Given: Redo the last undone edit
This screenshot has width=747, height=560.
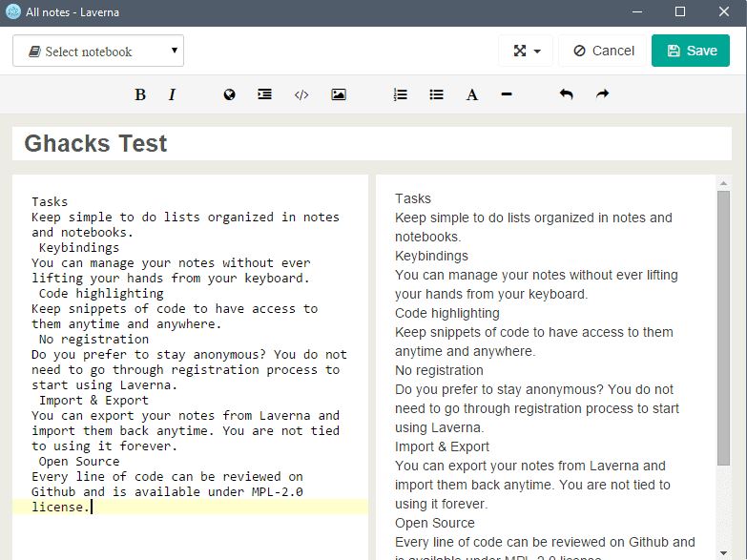Looking at the screenshot, I should (603, 93).
